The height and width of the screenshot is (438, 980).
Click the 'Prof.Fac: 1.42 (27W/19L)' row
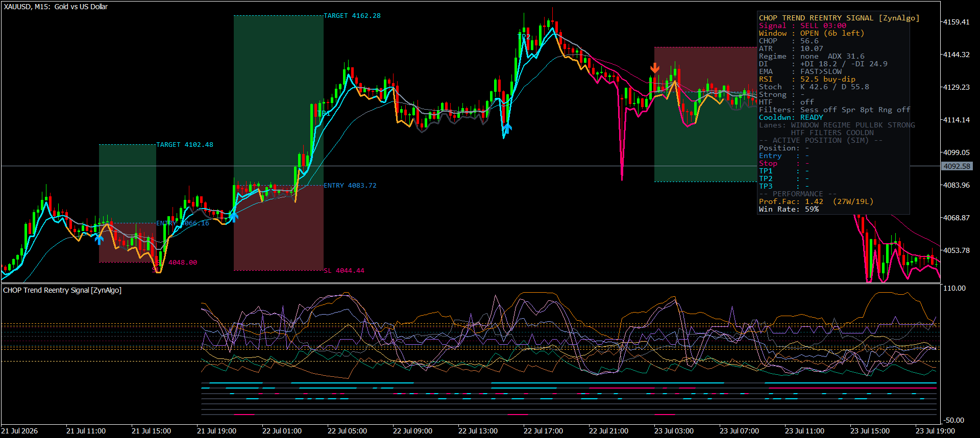click(816, 201)
